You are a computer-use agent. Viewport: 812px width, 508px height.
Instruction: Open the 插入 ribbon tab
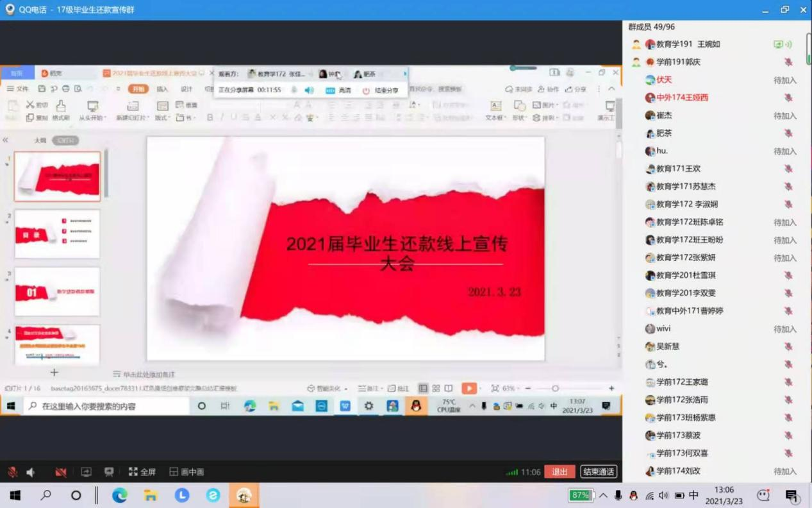click(x=162, y=89)
